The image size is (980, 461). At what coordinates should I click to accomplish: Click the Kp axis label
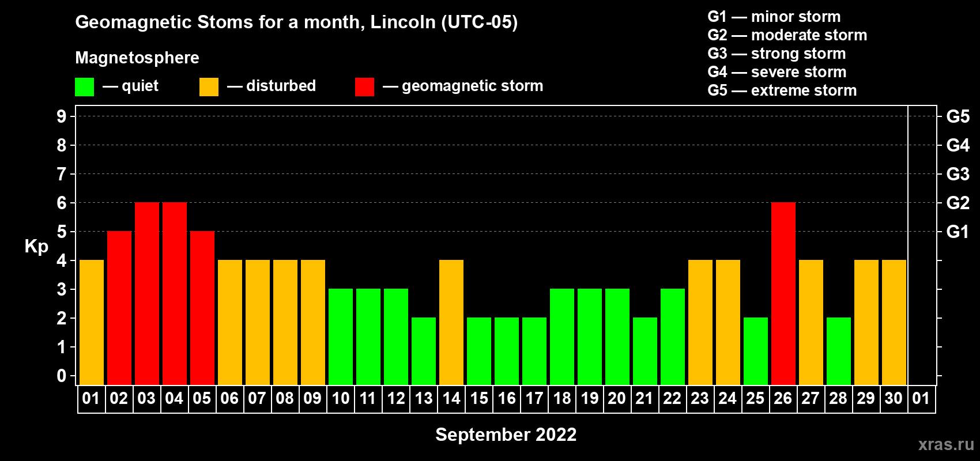[x=36, y=247]
